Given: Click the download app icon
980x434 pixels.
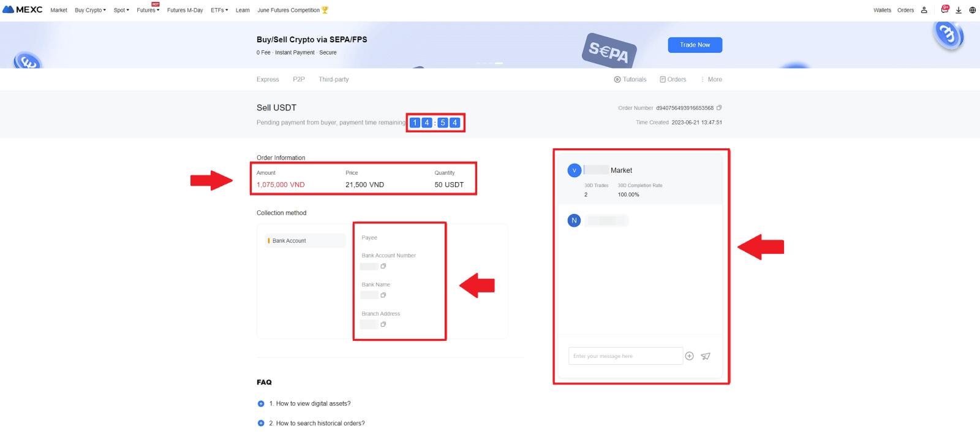Looking at the screenshot, I should point(959,10).
